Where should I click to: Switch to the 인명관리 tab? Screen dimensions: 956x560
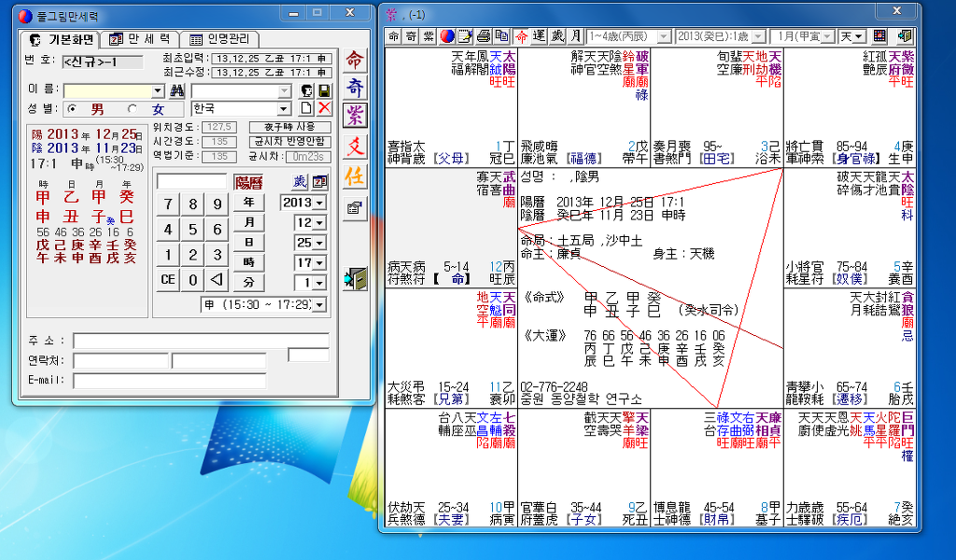pos(218,39)
